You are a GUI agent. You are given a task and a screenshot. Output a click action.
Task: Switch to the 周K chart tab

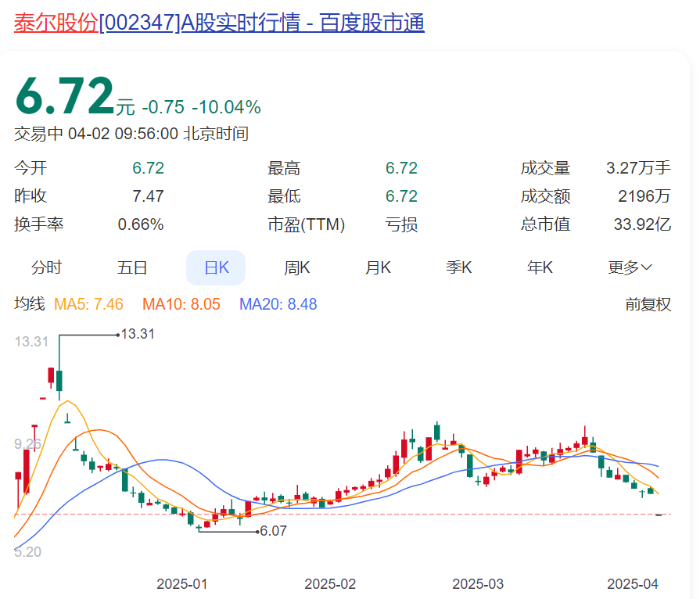tap(297, 267)
